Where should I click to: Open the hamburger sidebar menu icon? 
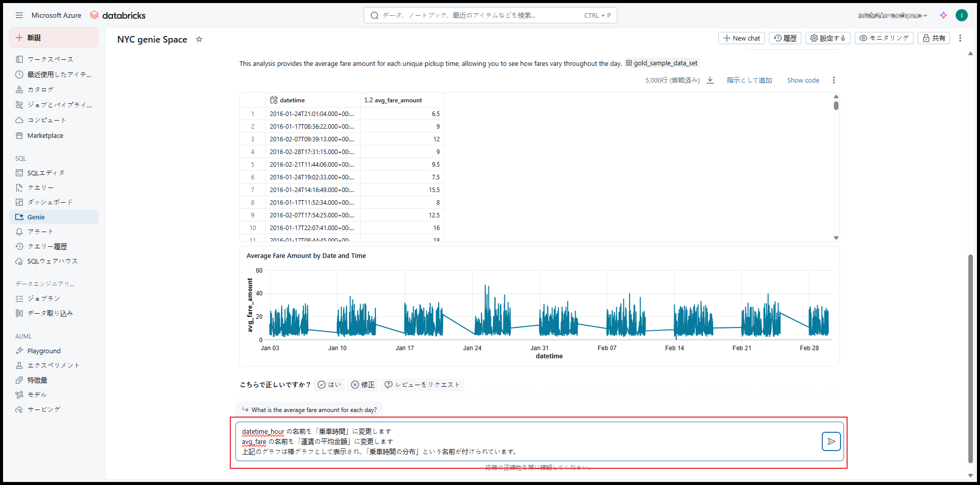click(x=19, y=15)
